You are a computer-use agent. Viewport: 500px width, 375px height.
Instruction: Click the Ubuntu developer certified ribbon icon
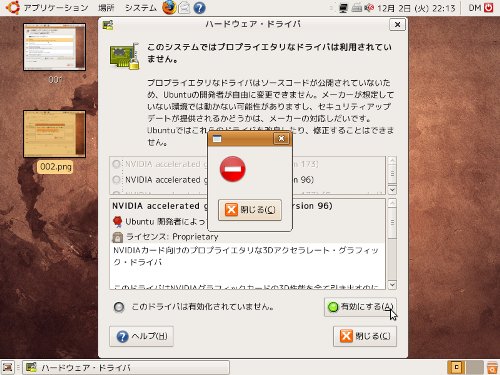tap(117, 222)
